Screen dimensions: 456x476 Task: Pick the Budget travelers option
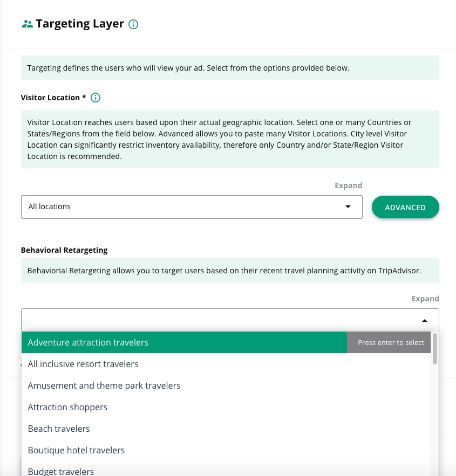61,471
